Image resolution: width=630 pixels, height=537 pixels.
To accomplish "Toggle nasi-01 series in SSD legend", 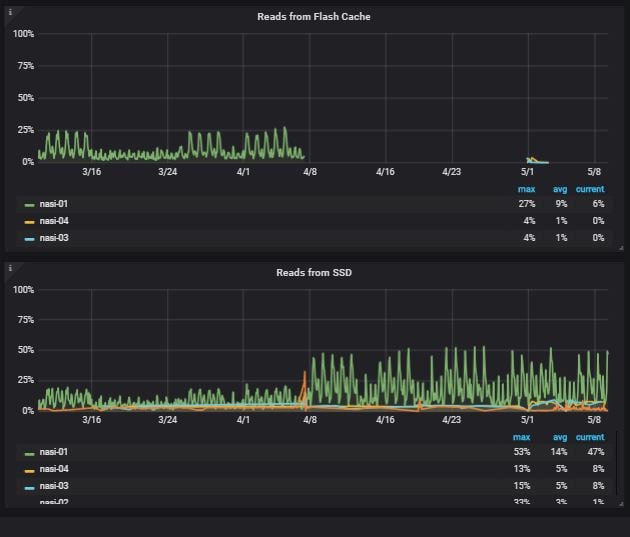I will point(53,452).
